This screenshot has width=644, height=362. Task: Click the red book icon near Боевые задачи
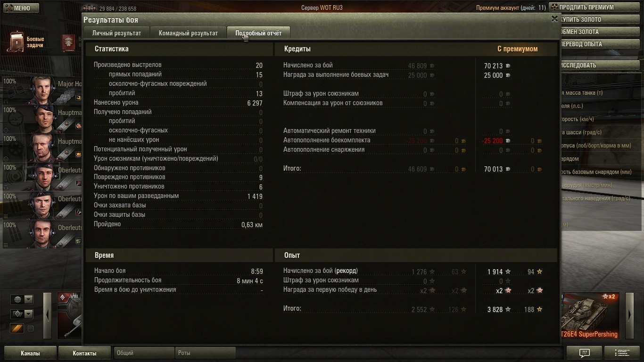point(68,42)
